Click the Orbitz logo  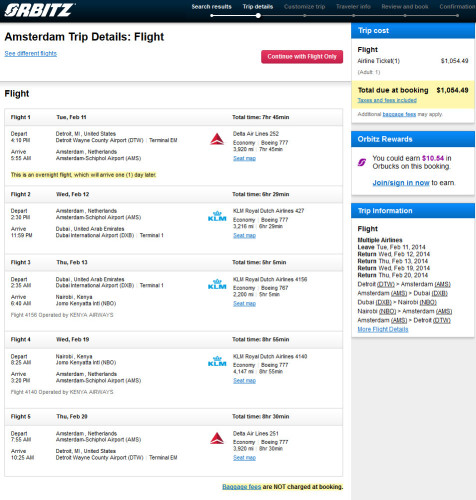coord(39,10)
